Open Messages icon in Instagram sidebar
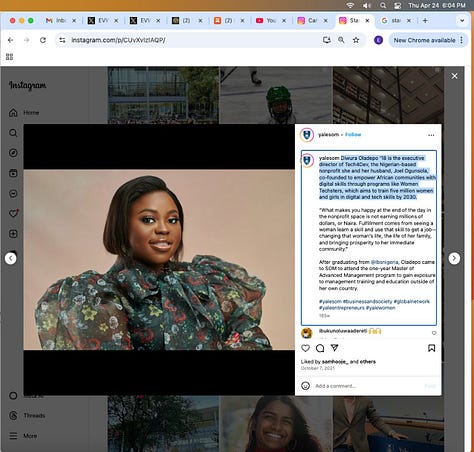This screenshot has height=452, width=474. pyautogui.click(x=13, y=193)
